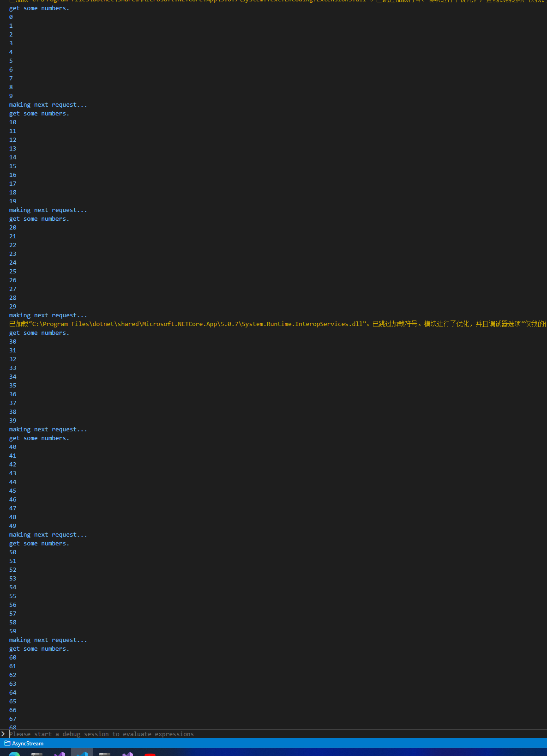Select output line "39"
Image resolution: width=547 pixels, height=756 pixels.
coord(13,421)
